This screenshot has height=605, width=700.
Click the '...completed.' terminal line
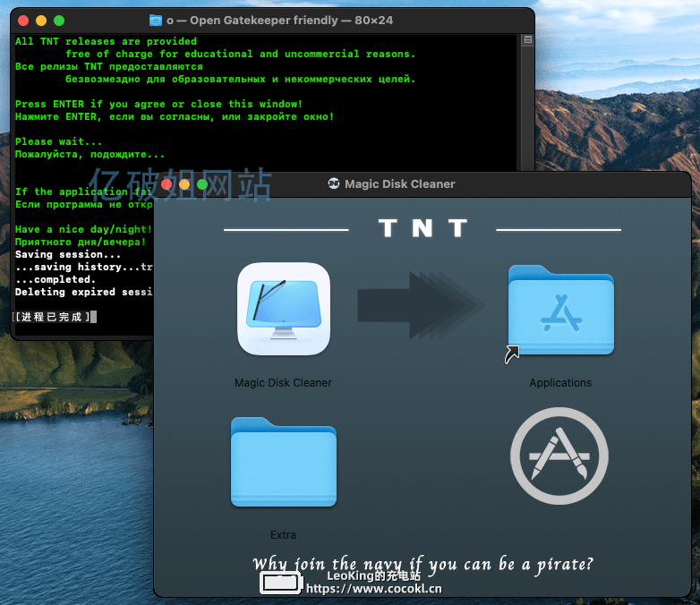pos(55,279)
